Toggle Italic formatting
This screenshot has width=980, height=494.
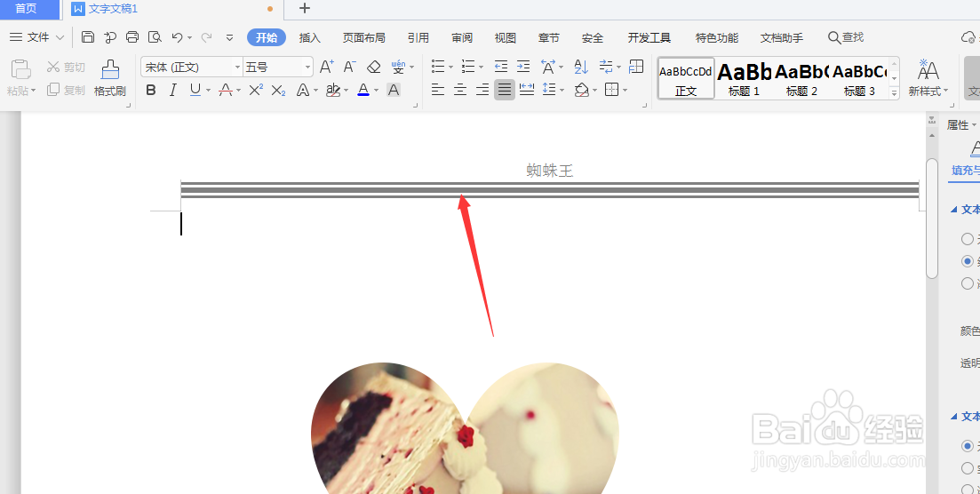[173, 90]
